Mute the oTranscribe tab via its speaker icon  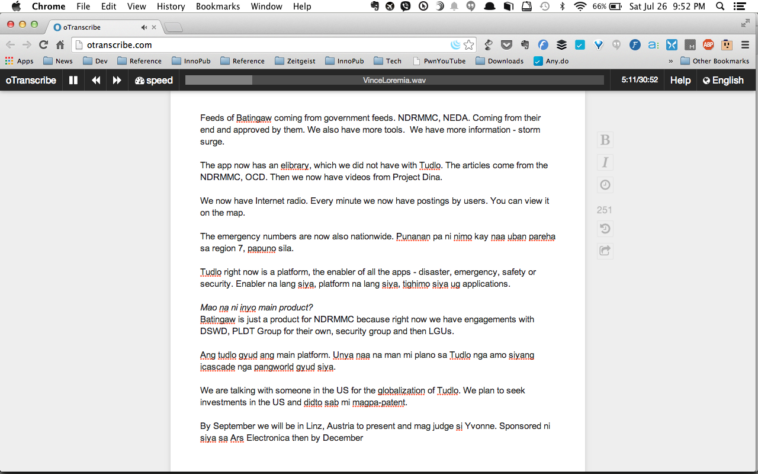[x=144, y=28]
